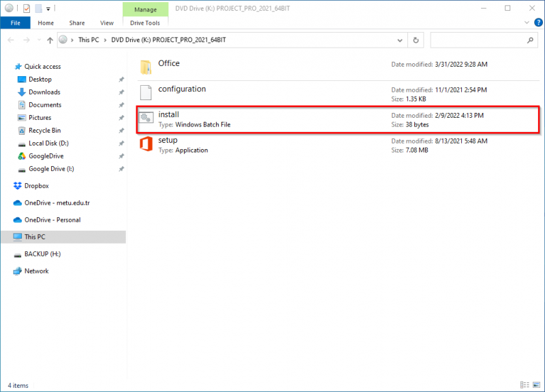This screenshot has width=545, height=392.
Task: Open the Customize Quick Access Toolbar dropdown
Action: pyautogui.click(x=48, y=9)
